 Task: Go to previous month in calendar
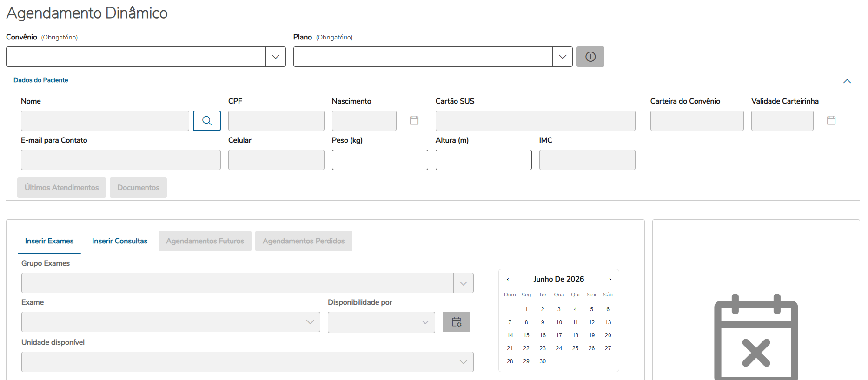tap(510, 279)
